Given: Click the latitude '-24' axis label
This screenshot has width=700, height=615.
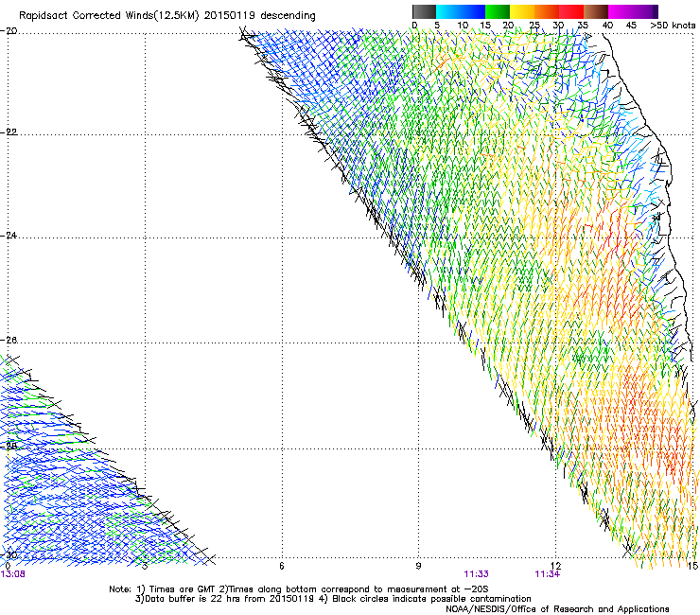Looking at the screenshot, I should [x=9, y=235].
